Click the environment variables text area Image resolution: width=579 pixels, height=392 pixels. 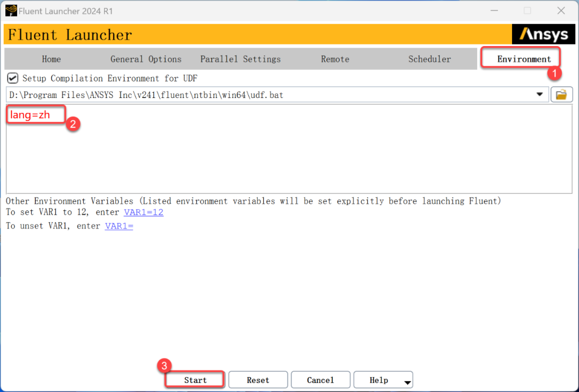point(289,149)
